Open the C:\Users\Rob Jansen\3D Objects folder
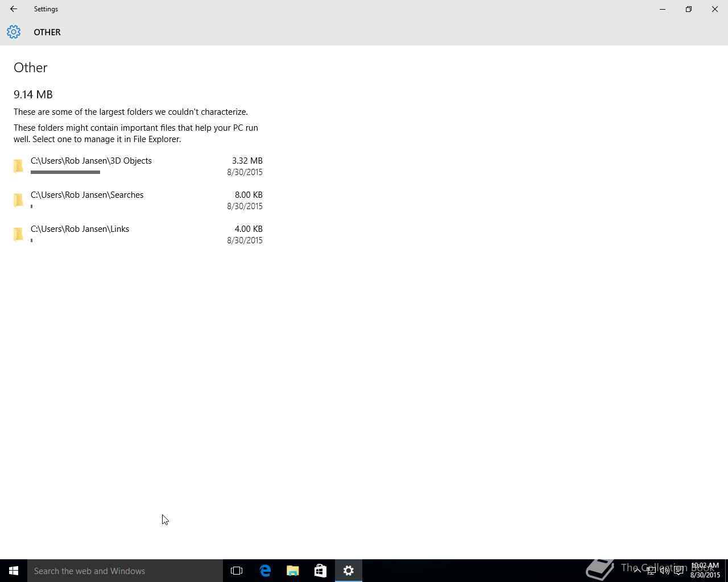Image resolution: width=728 pixels, height=582 pixels. [x=138, y=166]
